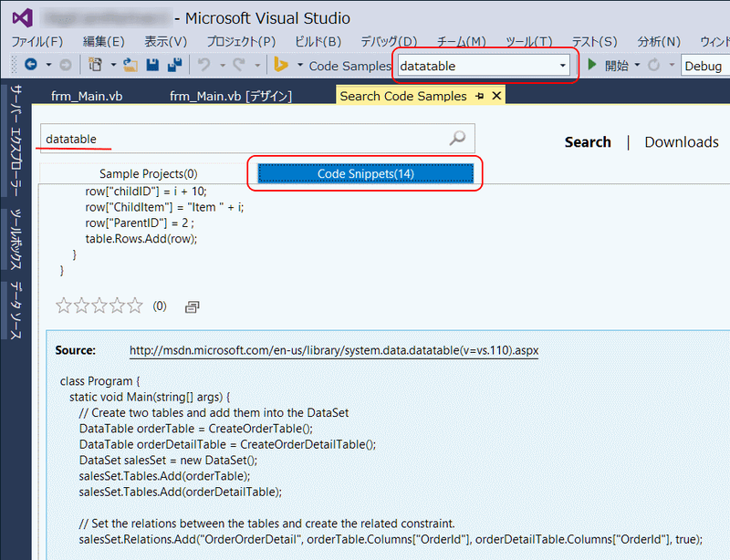
Task: Undo the last action
Action: click(203, 65)
